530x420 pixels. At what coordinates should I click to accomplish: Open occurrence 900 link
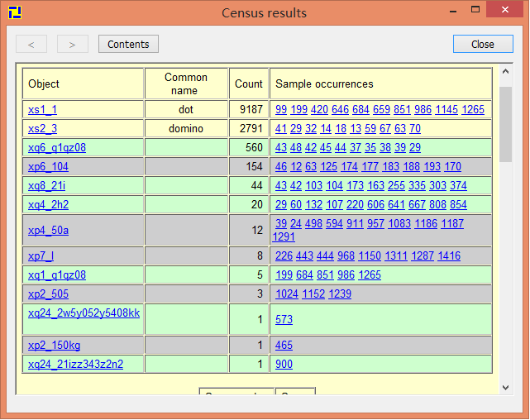284,364
